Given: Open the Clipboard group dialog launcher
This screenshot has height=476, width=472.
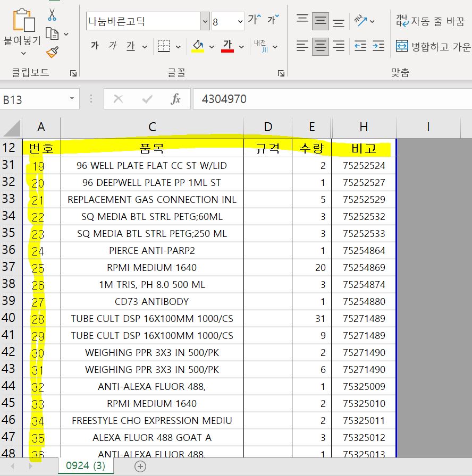Looking at the screenshot, I should pos(73,73).
